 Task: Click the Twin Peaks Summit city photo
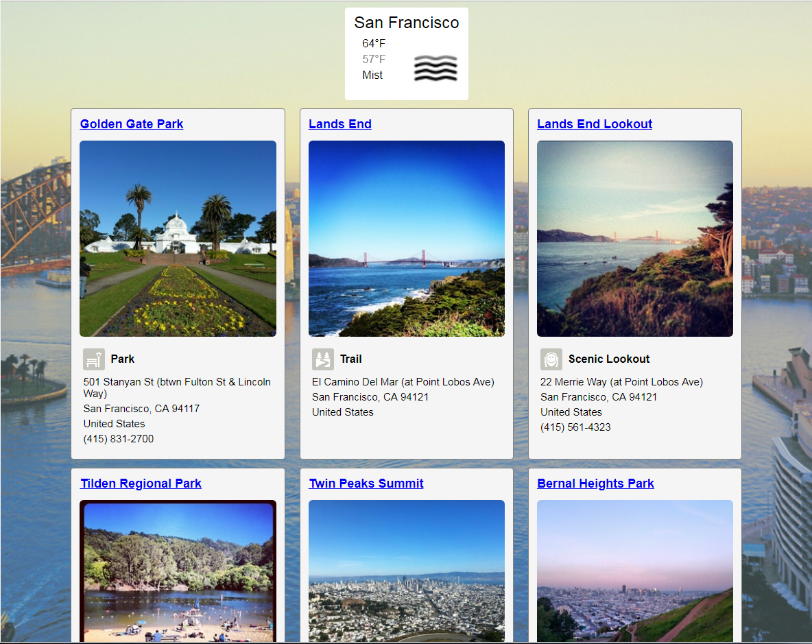407,571
